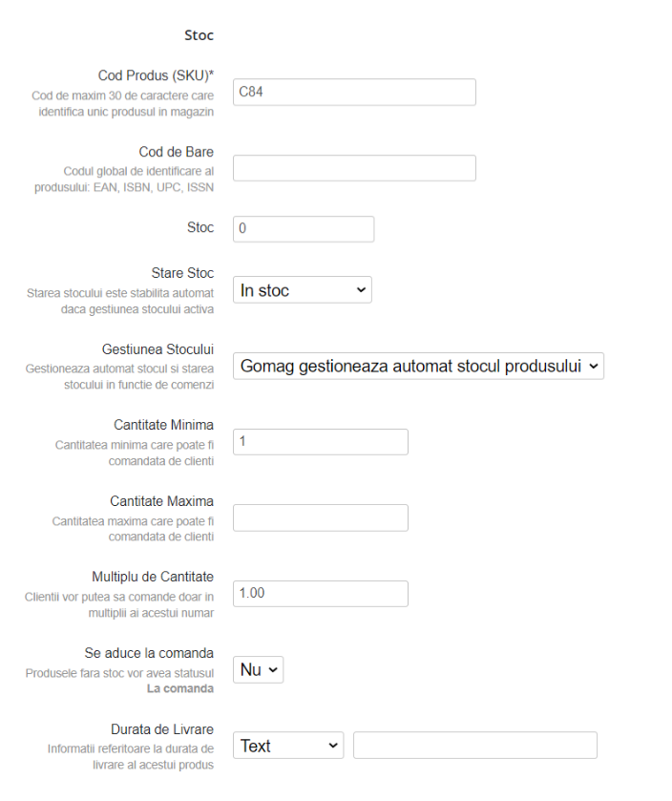
Task: Click the Stoc quantity input showing 0
Action: (x=304, y=229)
